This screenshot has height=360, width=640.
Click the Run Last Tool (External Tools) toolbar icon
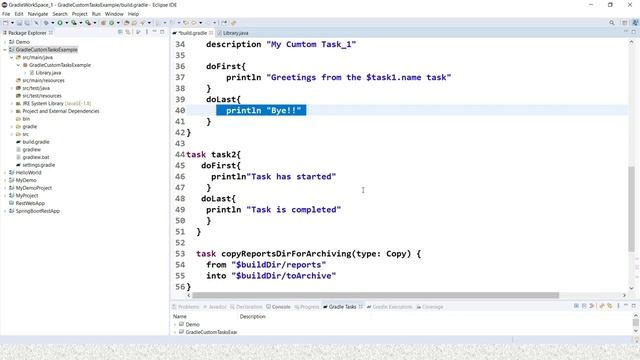(88, 23)
